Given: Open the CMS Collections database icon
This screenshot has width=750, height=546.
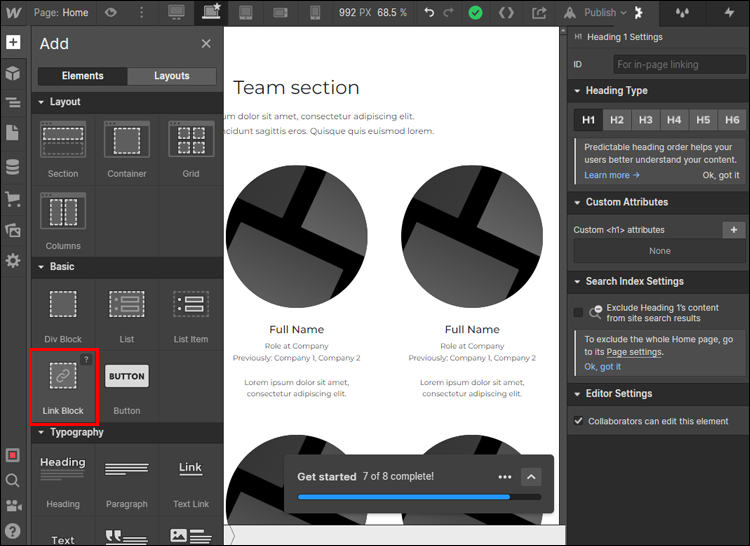Looking at the screenshot, I should tap(13, 166).
